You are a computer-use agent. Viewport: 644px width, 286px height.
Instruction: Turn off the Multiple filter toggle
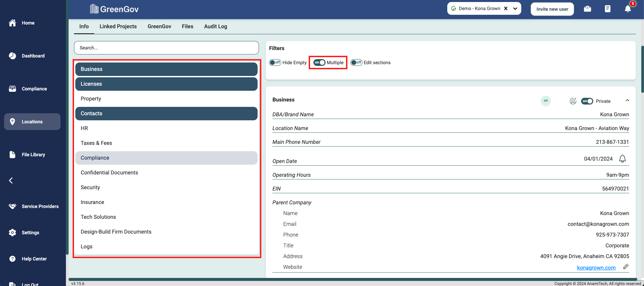coord(319,63)
